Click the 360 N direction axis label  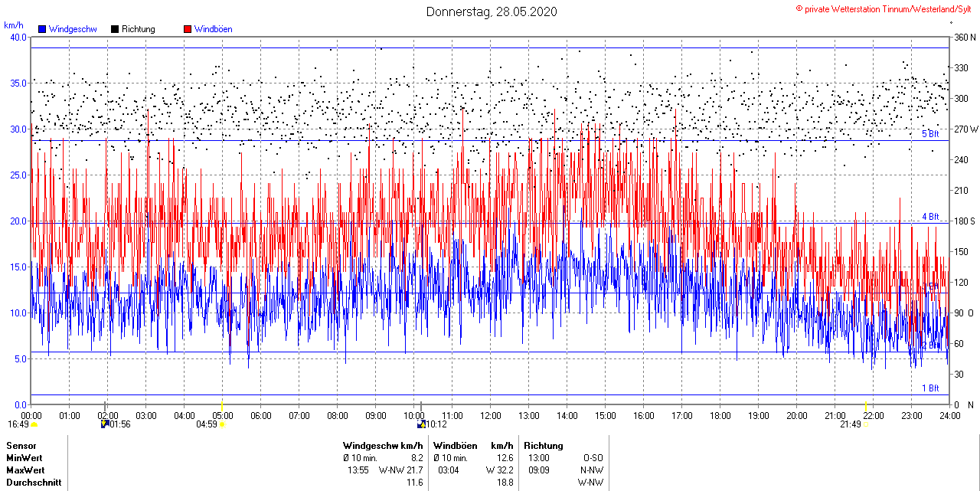point(964,37)
